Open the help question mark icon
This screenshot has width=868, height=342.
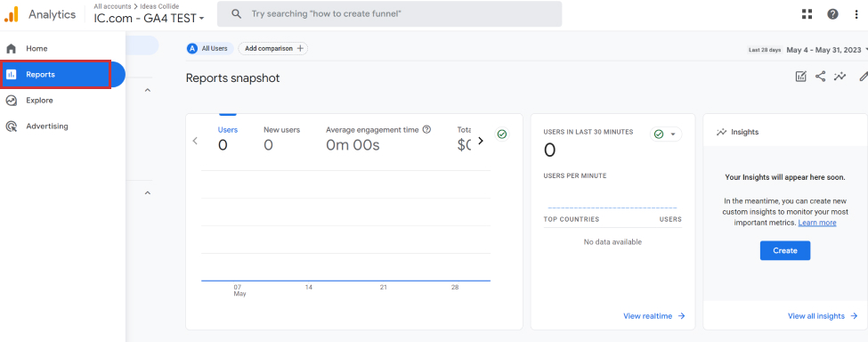832,14
